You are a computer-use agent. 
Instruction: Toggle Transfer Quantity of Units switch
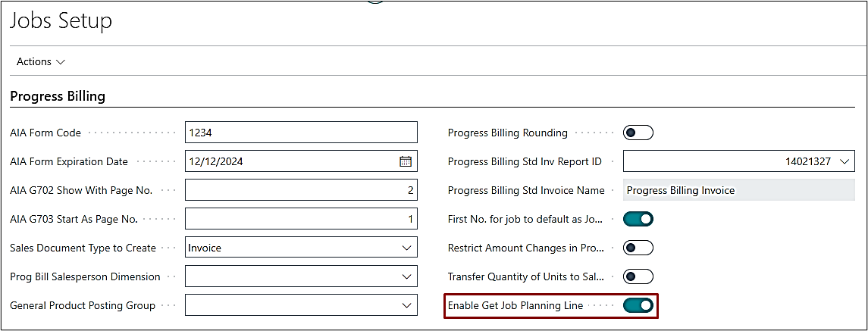pyautogui.click(x=638, y=277)
